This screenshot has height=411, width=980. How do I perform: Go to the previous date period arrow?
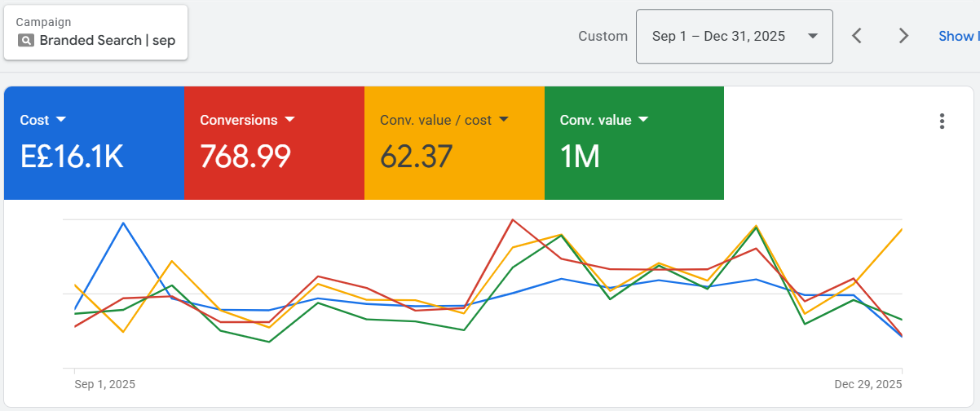pyautogui.click(x=857, y=36)
